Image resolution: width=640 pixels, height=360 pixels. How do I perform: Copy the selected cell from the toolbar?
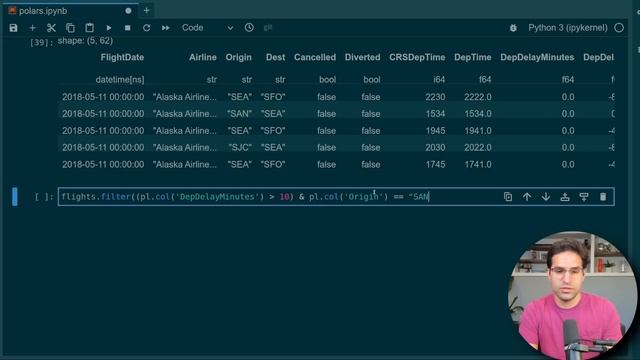pos(70,28)
